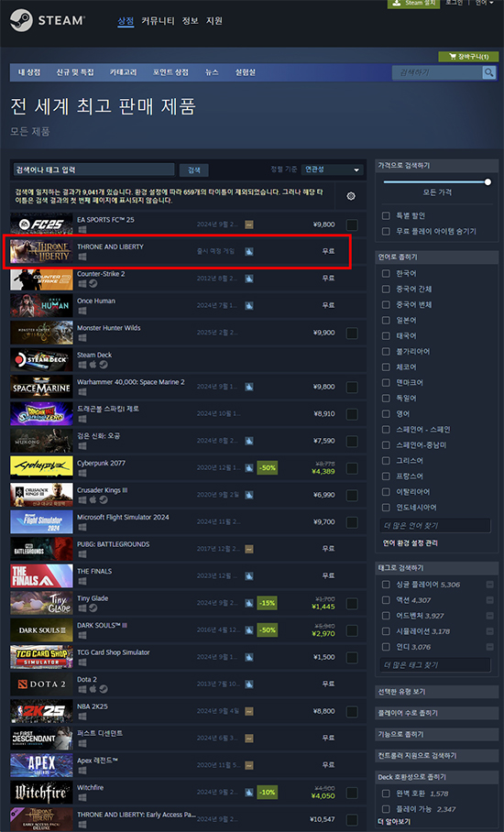Viewport: 504px width, 832px height.
Task: Expand the 선택한 유형 보기 section
Action: point(436,692)
